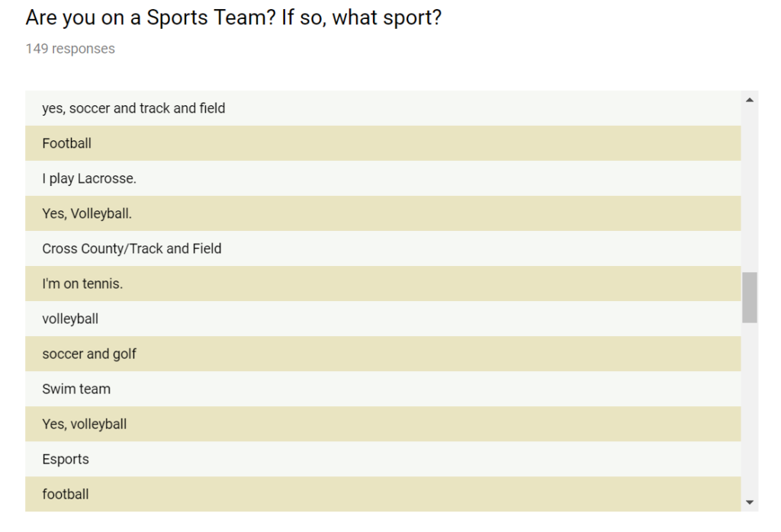This screenshot has height=532, width=781.
Task: Click the scrollbar track above the thumb
Action: point(749,191)
